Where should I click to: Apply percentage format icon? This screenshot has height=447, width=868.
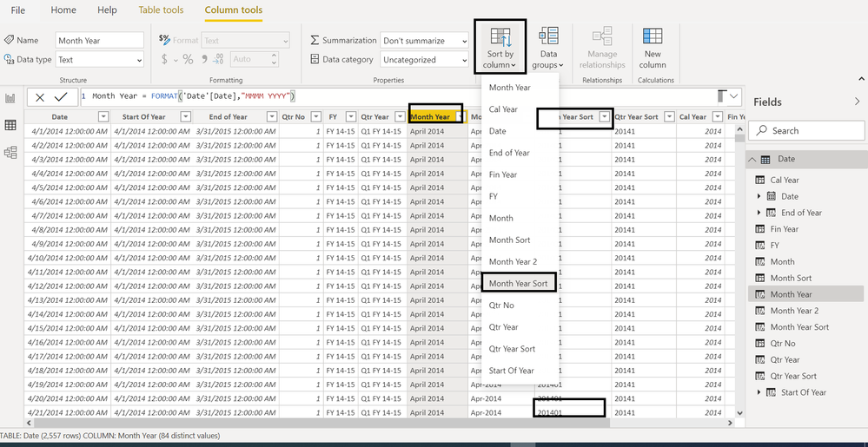189,59
